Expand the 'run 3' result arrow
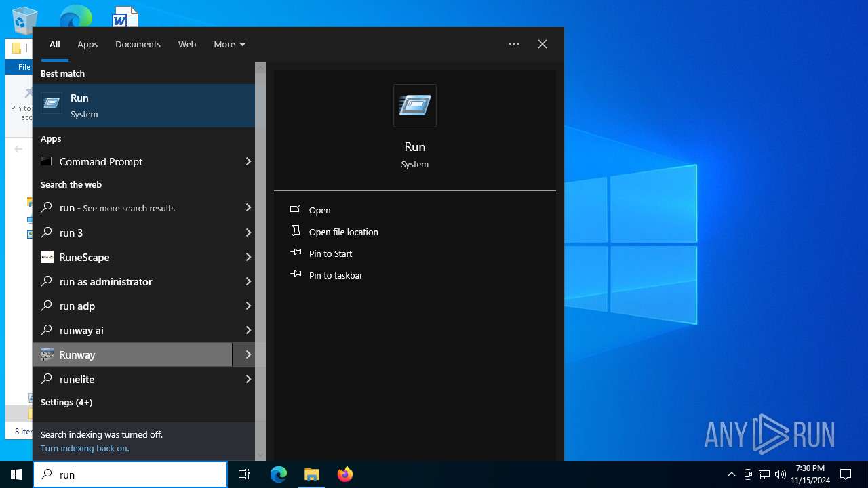868x488 pixels. tap(248, 232)
